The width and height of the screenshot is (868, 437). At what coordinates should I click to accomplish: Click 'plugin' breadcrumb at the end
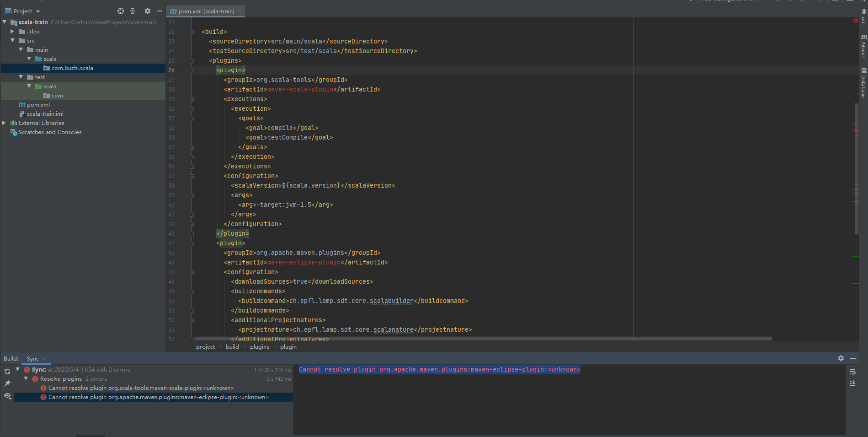tap(288, 347)
